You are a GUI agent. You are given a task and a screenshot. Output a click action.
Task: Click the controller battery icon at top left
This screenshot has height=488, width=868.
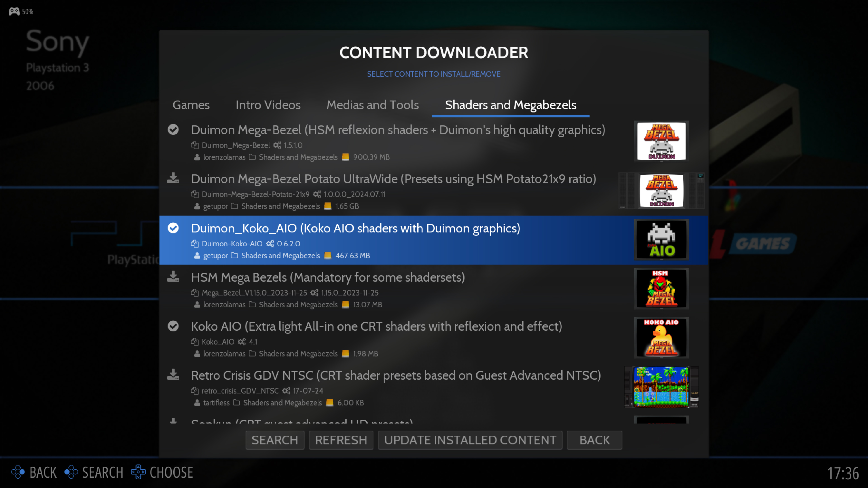14,12
